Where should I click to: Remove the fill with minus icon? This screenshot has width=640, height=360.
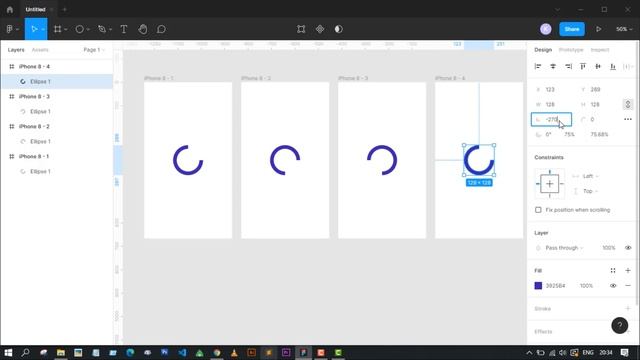click(628, 286)
